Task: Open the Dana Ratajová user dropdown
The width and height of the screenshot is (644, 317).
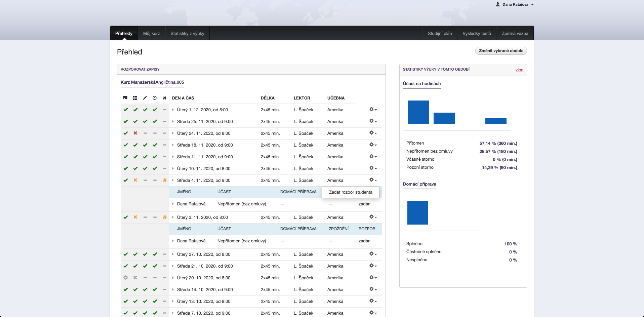Action: [x=515, y=4]
